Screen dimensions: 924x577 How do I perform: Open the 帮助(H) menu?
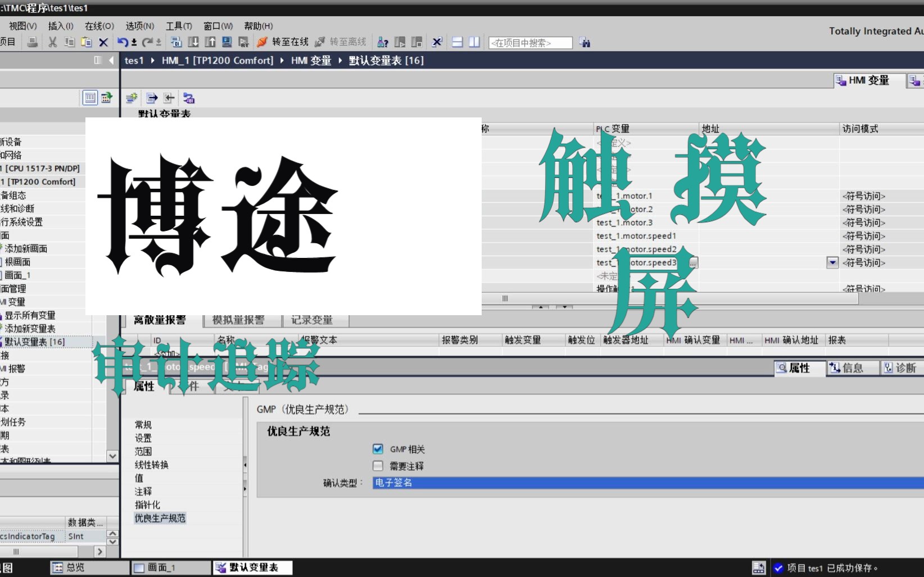[x=259, y=26]
